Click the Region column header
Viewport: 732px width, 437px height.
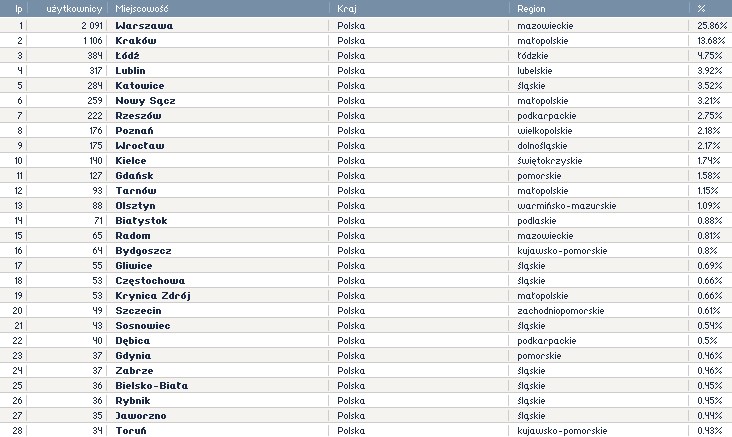531,8
